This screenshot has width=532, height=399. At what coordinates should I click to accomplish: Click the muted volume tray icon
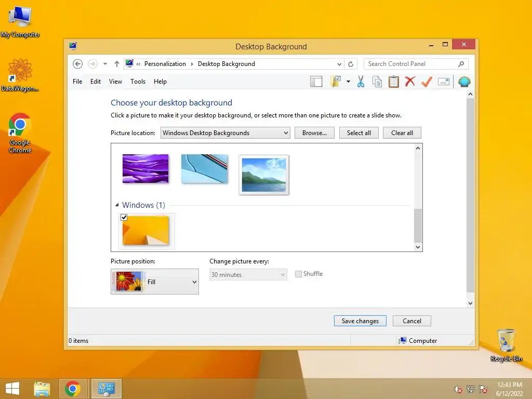[458, 389]
